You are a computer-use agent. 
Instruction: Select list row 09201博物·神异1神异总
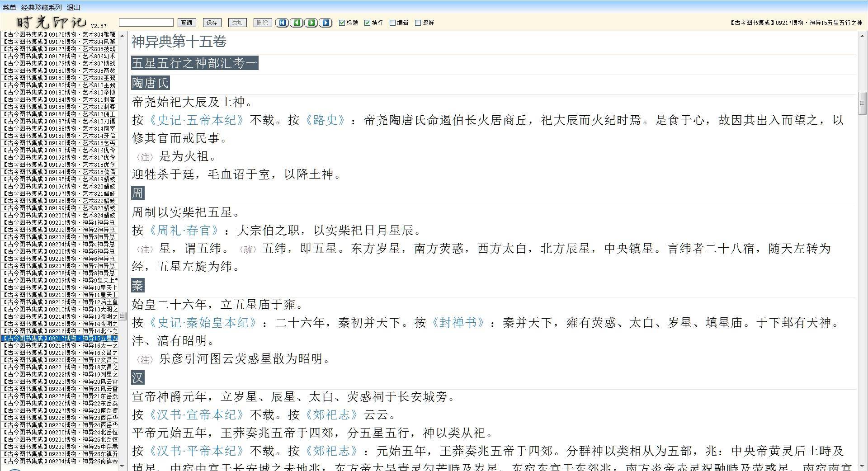coord(59,222)
